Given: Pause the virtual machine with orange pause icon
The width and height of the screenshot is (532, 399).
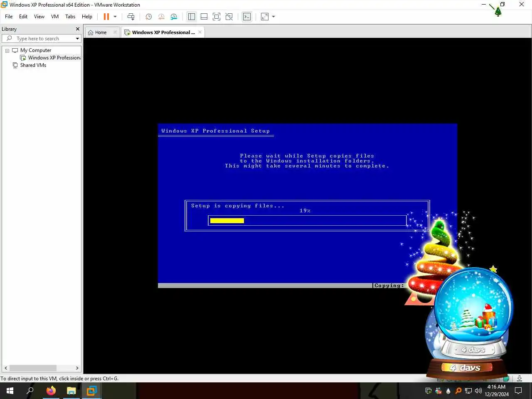Looking at the screenshot, I should tap(106, 17).
